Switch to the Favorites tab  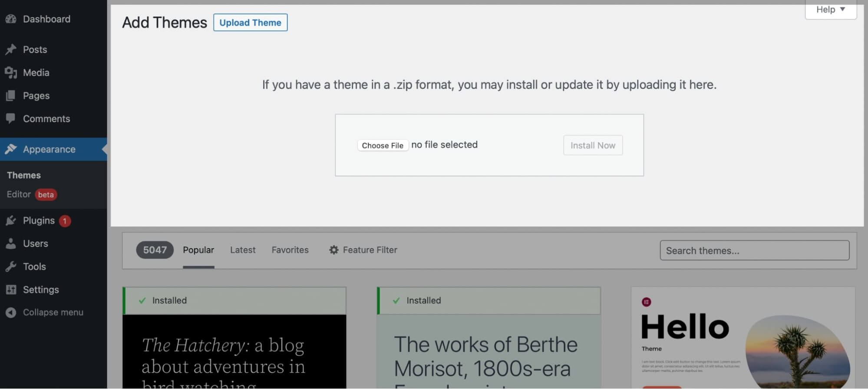click(290, 250)
